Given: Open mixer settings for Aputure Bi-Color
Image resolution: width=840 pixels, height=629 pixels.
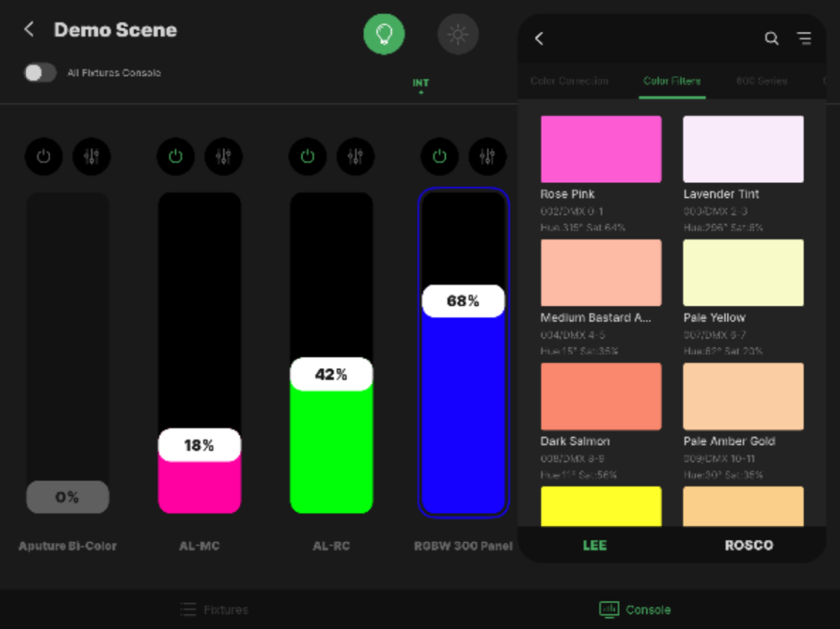Looking at the screenshot, I should [91, 157].
